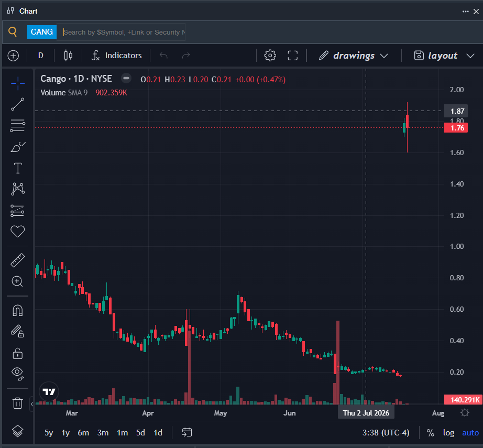
Task: Activate the zoom in tool
Action: pyautogui.click(x=17, y=281)
